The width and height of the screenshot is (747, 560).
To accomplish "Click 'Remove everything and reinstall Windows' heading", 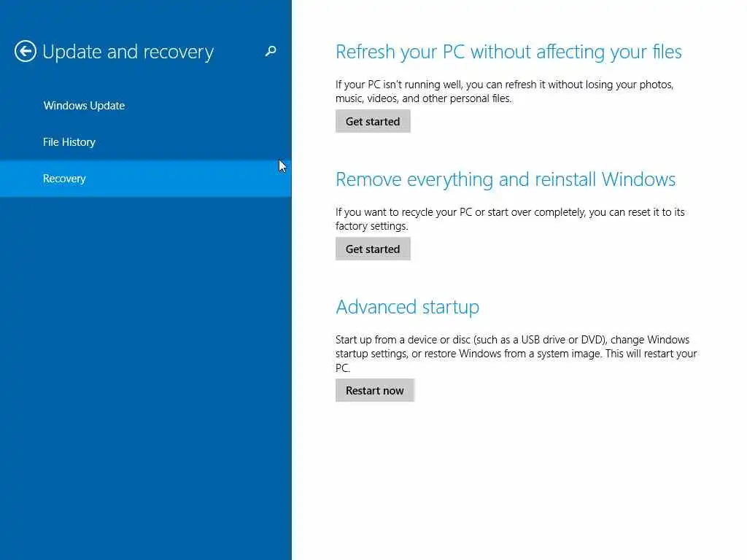I will [x=506, y=179].
